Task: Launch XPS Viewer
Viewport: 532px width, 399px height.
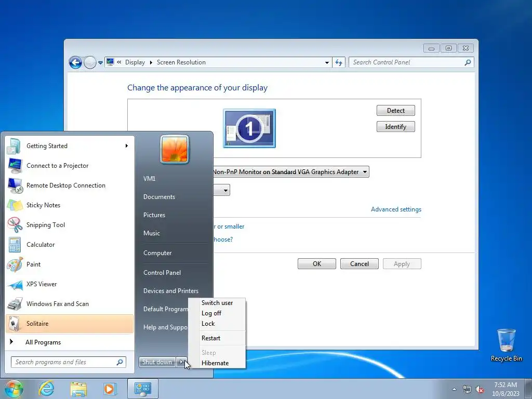Action: tap(69, 284)
